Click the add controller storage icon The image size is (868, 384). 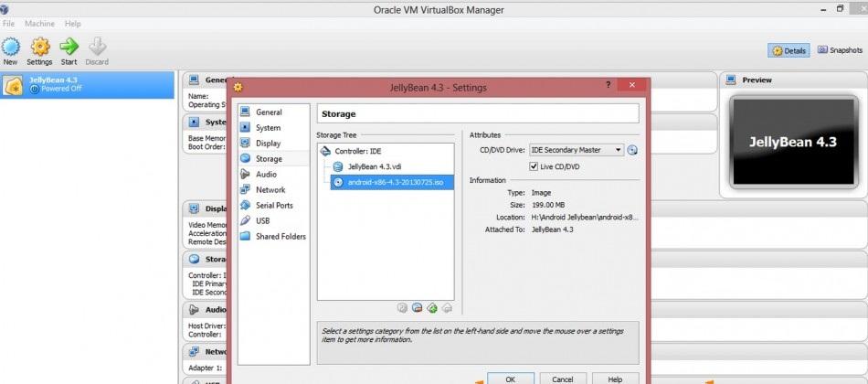(432, 308)
